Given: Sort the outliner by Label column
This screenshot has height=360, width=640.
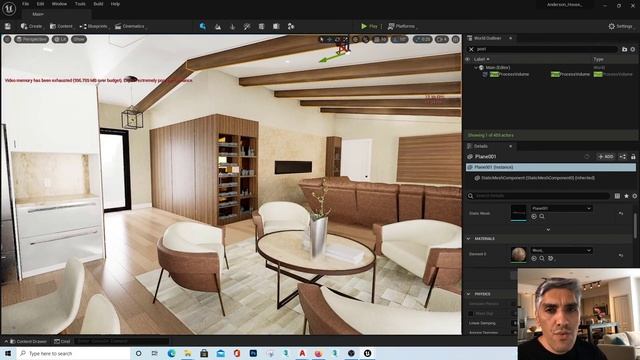Looking at the screenshot, I should [481, 59].
